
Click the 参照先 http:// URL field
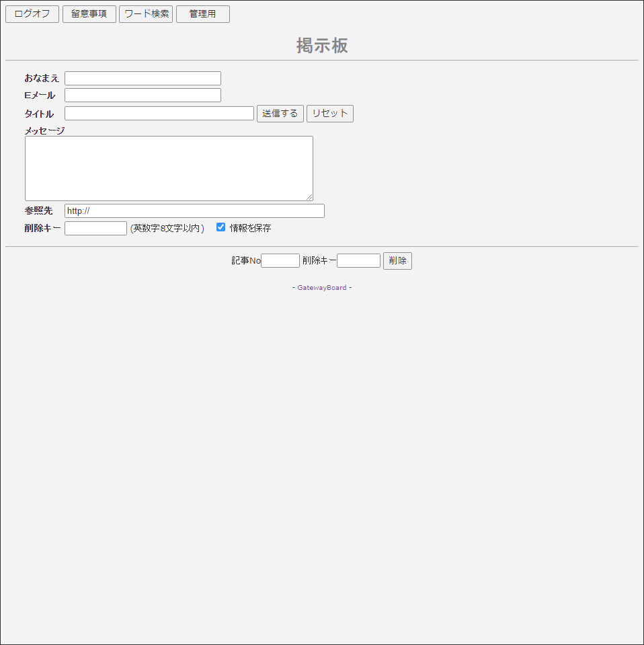[194, 211]
